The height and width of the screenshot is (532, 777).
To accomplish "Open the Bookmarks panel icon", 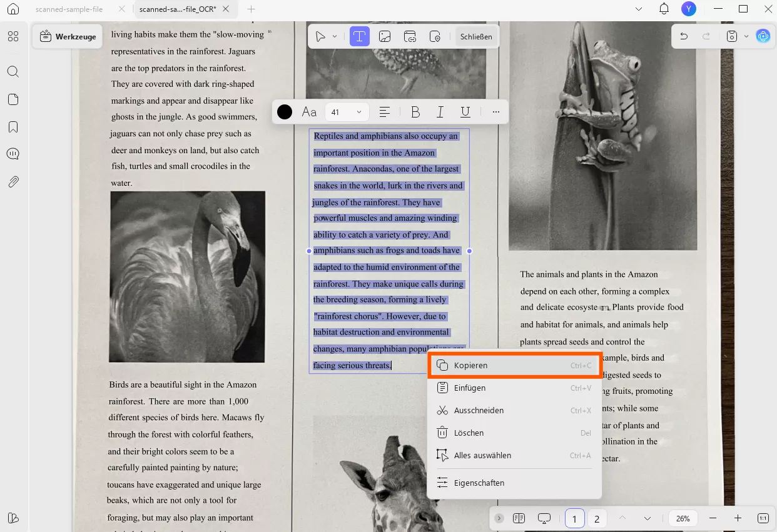I will (x=13, y=127).
